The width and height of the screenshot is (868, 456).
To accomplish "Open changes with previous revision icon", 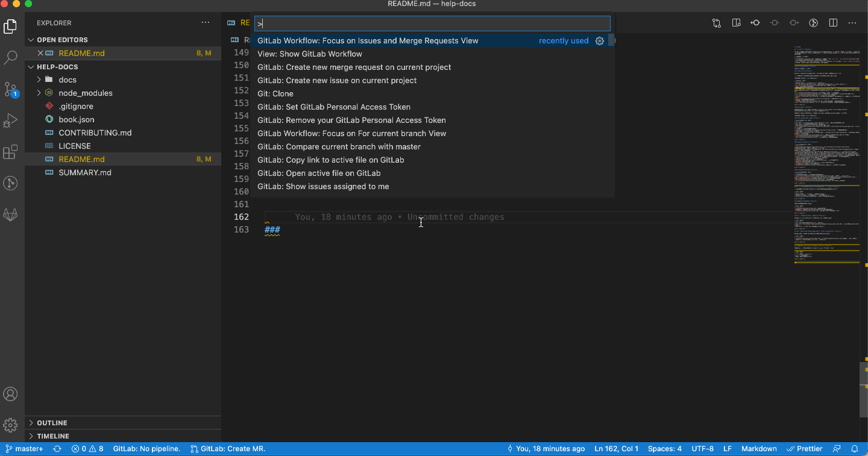I will point(755,23).
